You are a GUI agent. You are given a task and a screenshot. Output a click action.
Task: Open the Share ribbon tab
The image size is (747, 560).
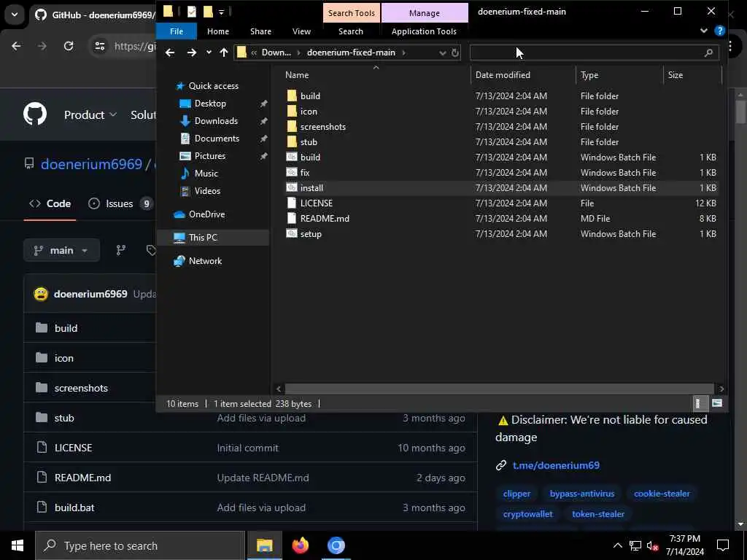260,31
